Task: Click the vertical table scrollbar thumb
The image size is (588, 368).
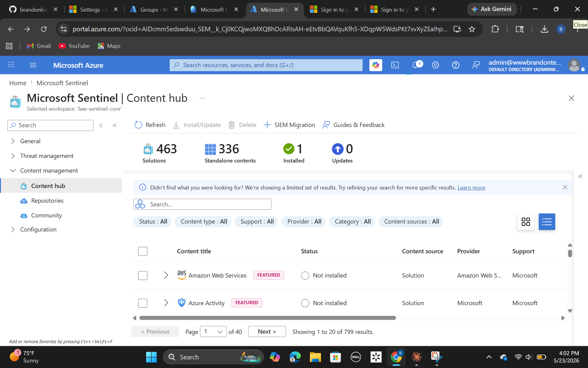Action: pyautogui.click(x=570, y=253)
